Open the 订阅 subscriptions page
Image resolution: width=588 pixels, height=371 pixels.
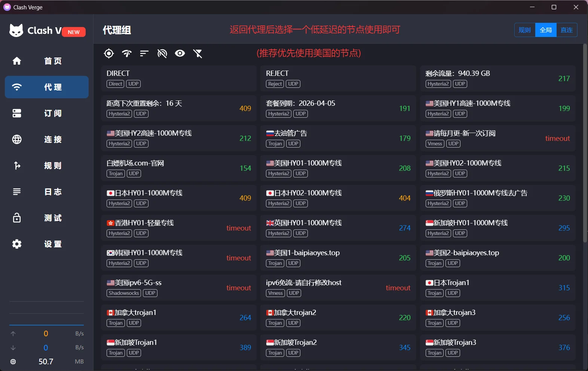(47, 113)
